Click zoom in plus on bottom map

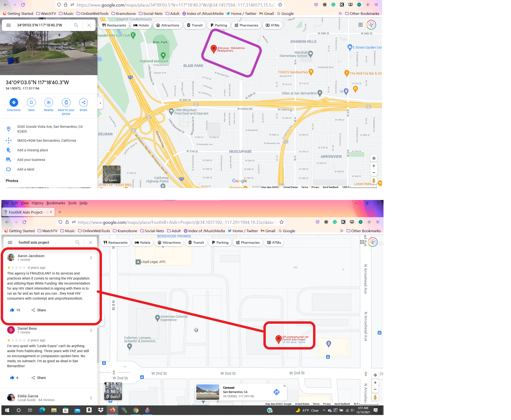[x=375, y=382]
